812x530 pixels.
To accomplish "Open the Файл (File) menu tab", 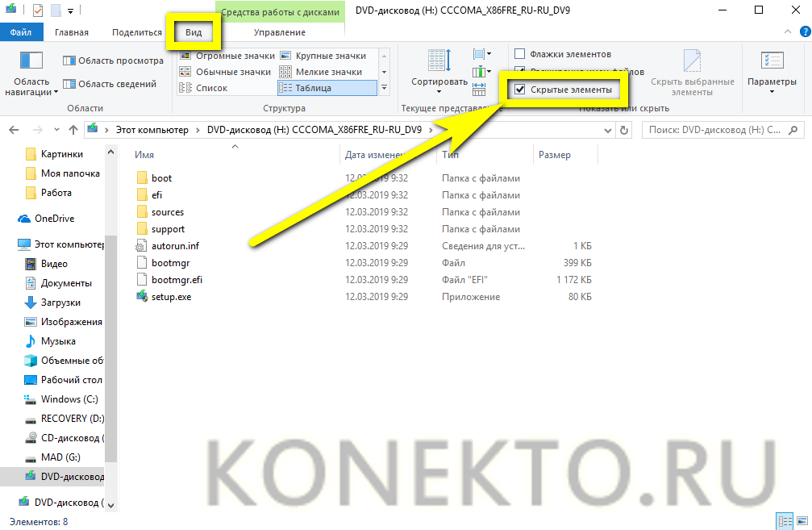I will (21, 32).
